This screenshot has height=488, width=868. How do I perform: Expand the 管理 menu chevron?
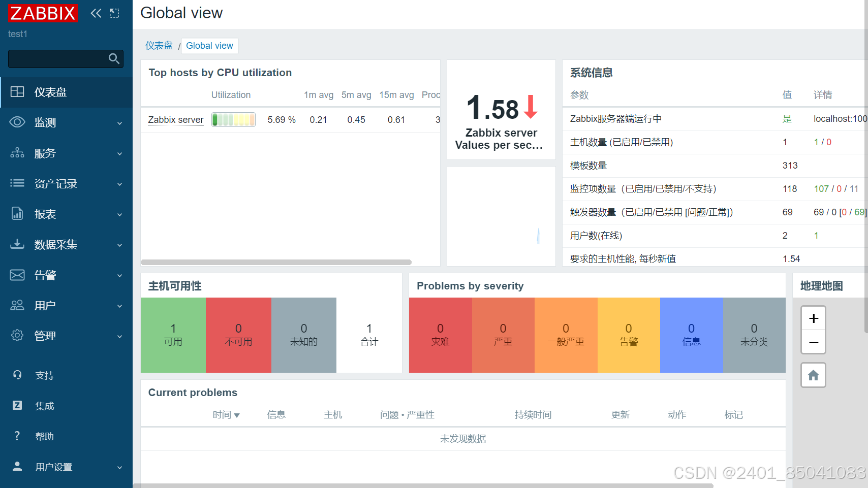[x=120, y=336]
